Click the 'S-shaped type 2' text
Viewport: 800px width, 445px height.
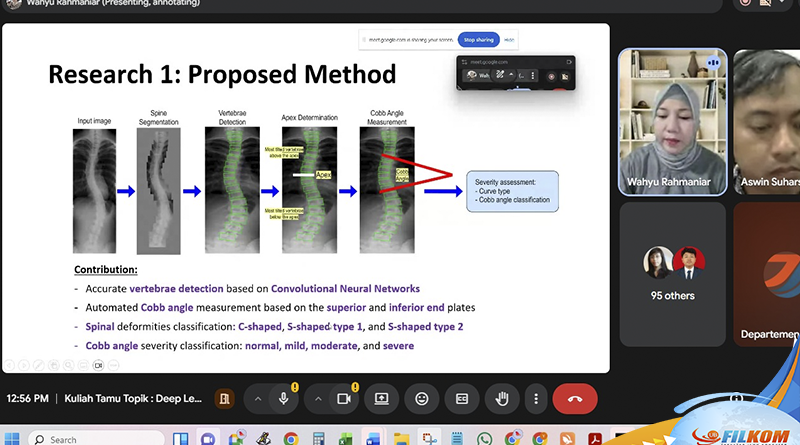point(426,327)
